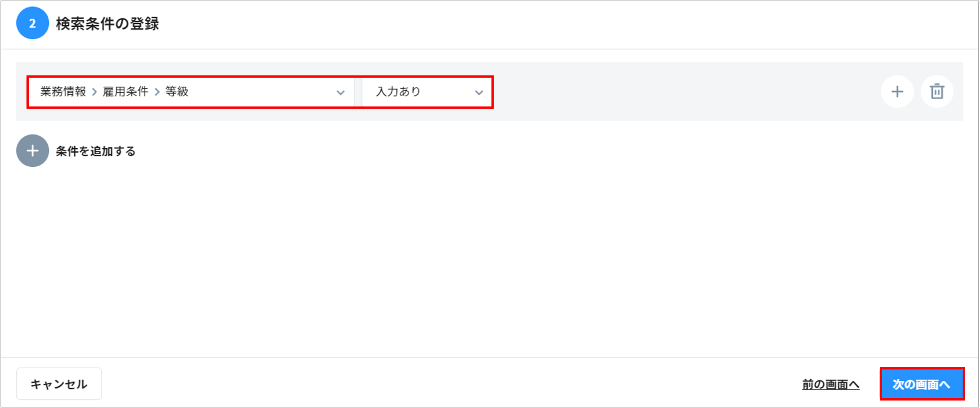980x408 pixels.
Task: Click the 条件を追加する label text
Action: pyautogui.click(x=96, y=151)
